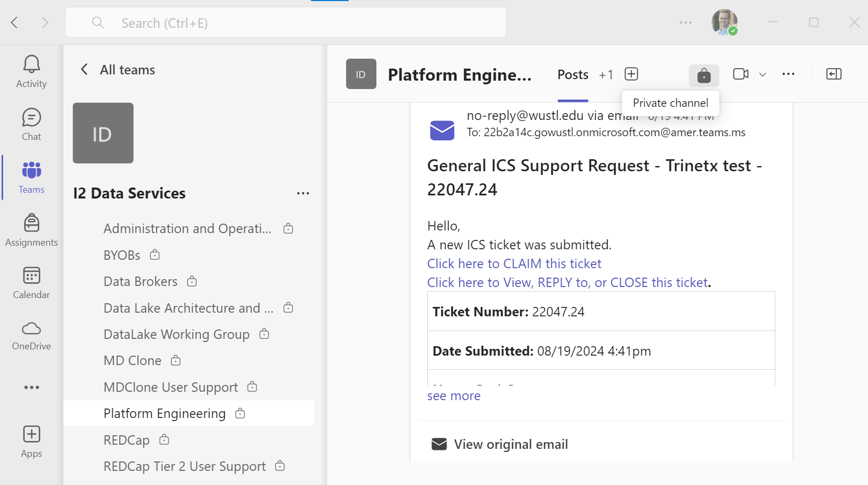Screen dimensions: 868x485
Task: Go back using the navigation arrow
Action: [15, 23]
